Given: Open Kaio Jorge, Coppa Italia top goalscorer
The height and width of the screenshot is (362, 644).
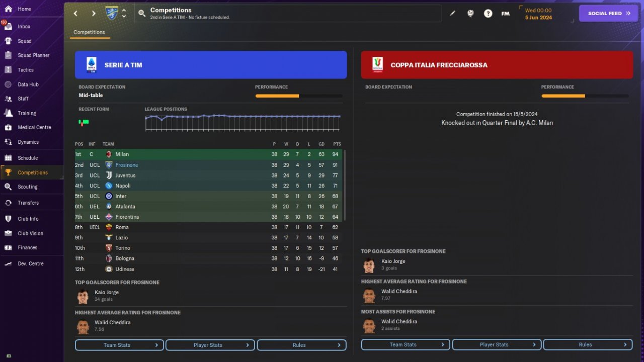Looking at the screenshot, I should pos(393,261).
